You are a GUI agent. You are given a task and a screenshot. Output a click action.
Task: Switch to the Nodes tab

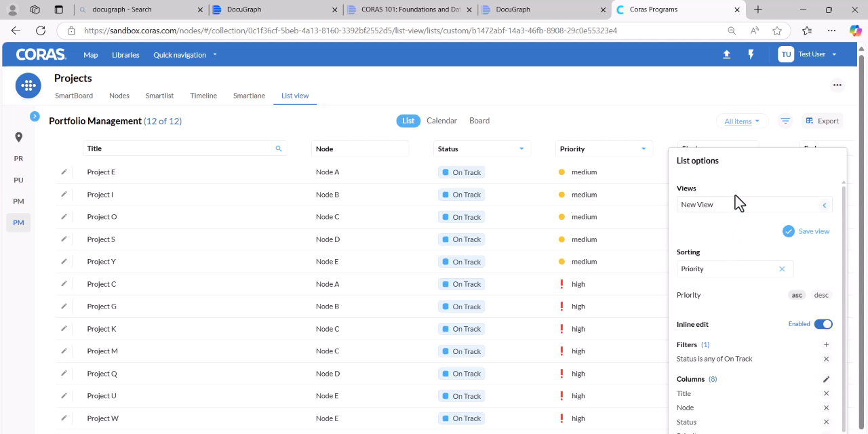[119, 96]
